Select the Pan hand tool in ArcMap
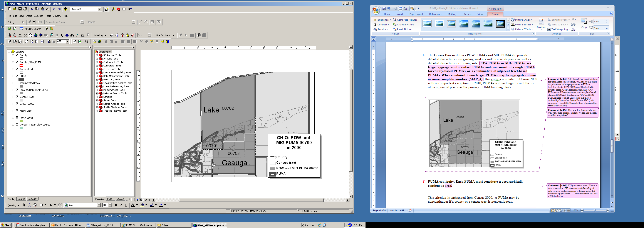The image size is (644, 228). (x=30, y=35)
